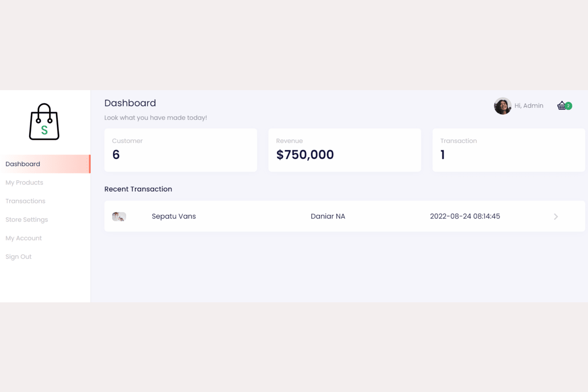
Task: Click the admin profile avatar
Action: [x=502, y=106]
